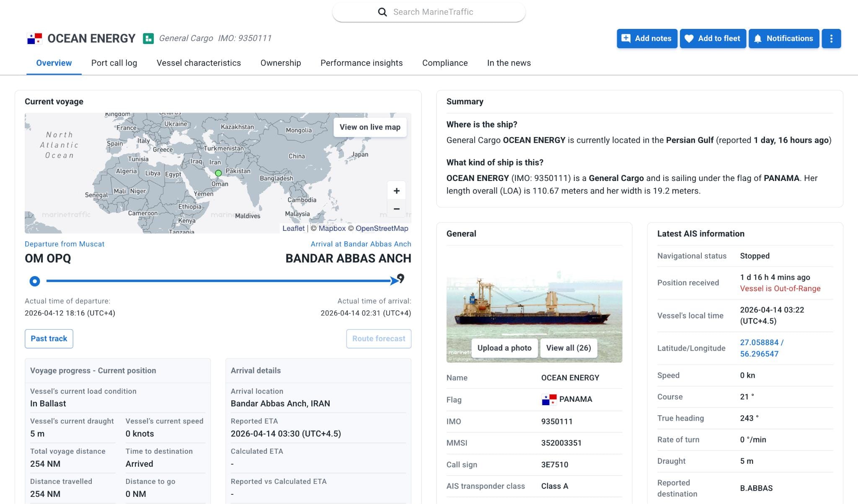Click the Search MarineTraffic input field
This screenshot has width=858, height=504.
click(433, 12)
